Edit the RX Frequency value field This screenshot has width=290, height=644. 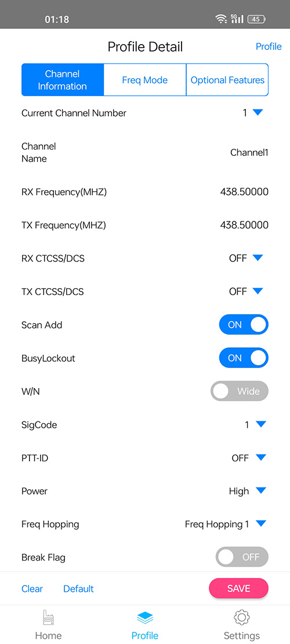tap(244, 192)
